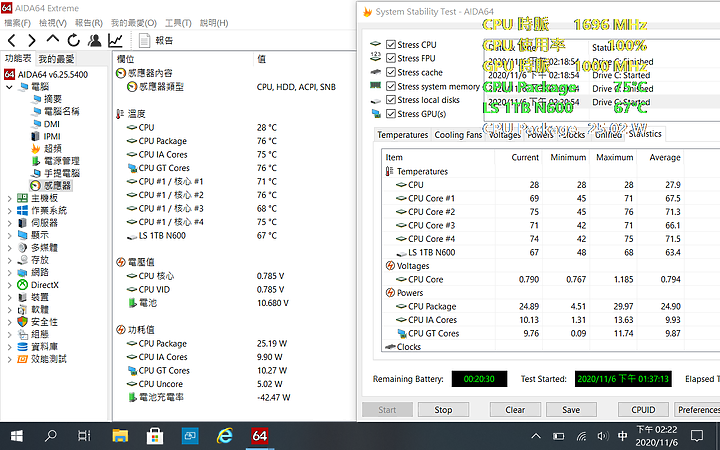Viewport: 720px width, 450px height.
Task: Open the 我的最愛(O) menu
Action: coord(134,22)
